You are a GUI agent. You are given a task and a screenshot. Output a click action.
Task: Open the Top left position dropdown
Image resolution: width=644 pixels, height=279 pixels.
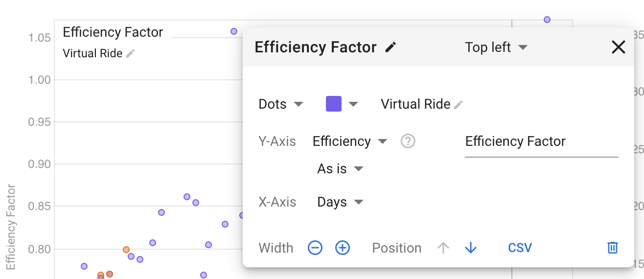[496, 47]
